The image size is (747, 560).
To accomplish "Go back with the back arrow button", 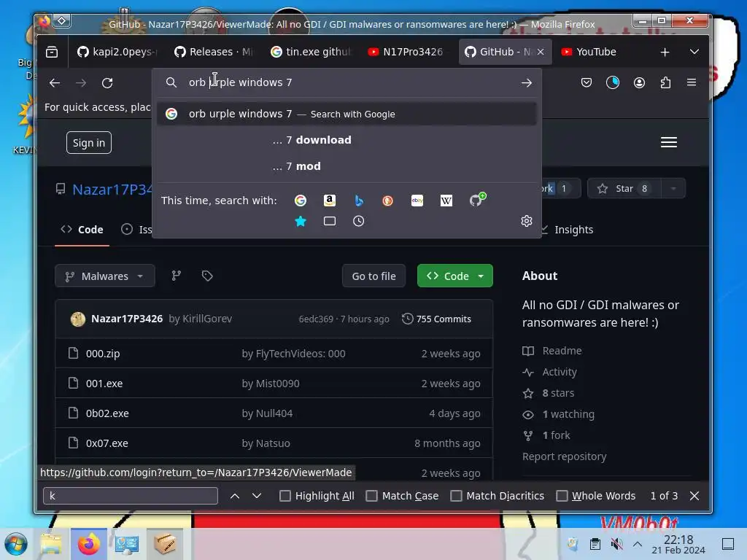I will click(x=55, y=83).
